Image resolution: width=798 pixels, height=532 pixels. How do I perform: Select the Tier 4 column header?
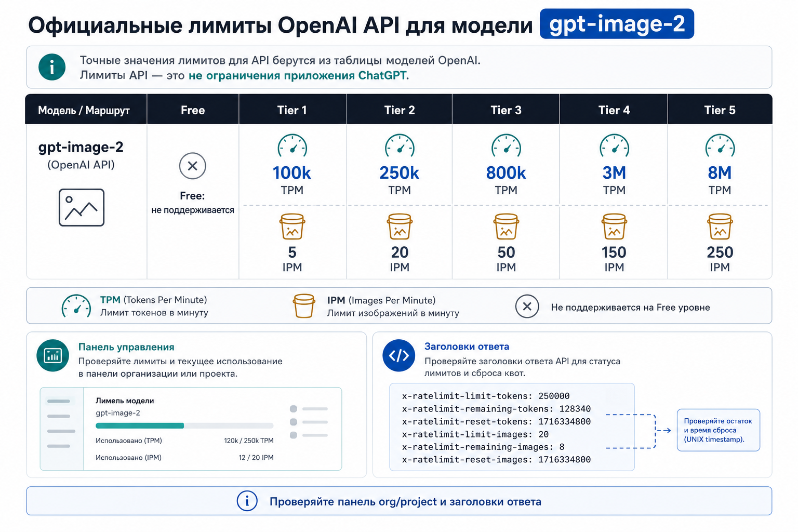click(x=614, y=110)
